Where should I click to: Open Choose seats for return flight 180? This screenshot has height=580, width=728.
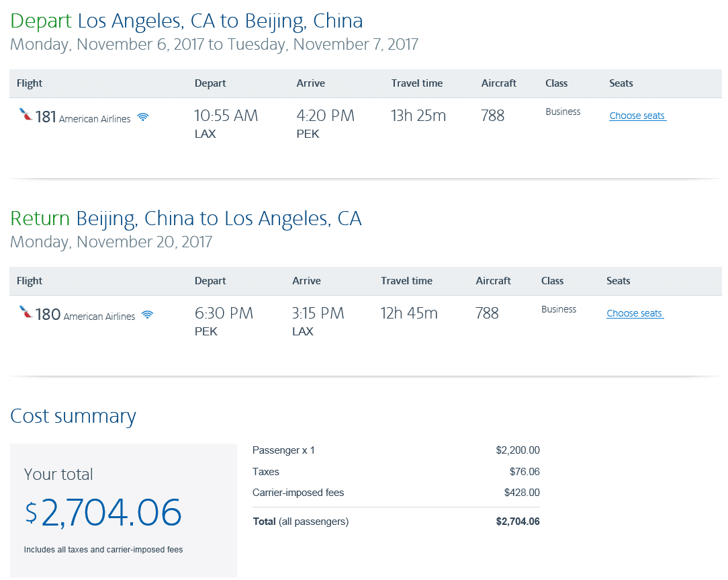tap(634, 313)
